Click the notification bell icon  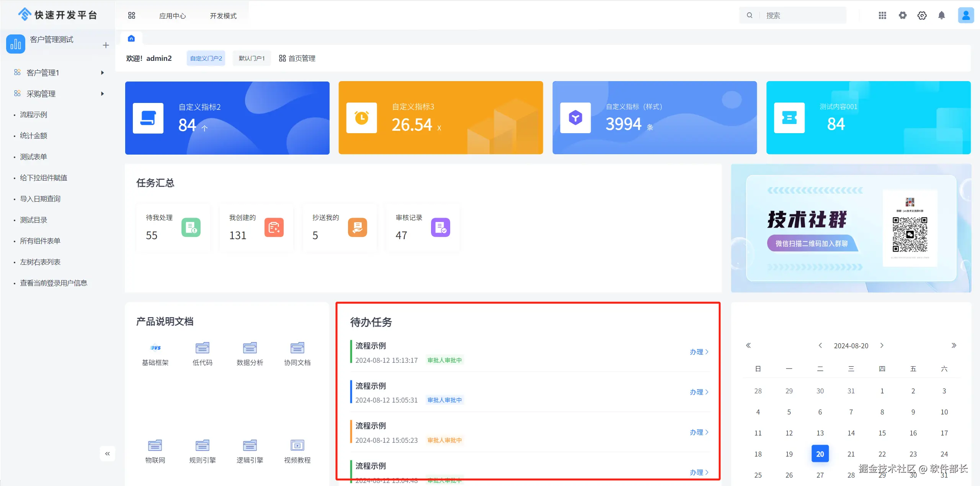pos(941,15)
